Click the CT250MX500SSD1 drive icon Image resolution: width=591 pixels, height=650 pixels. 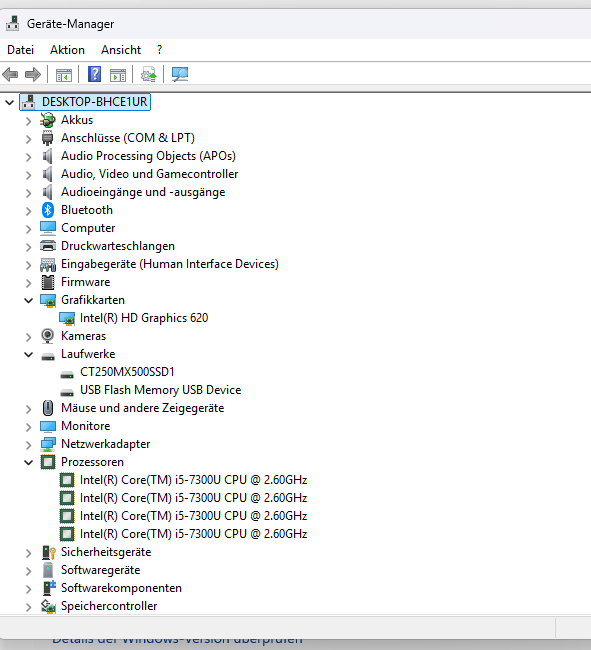point(67,375)
